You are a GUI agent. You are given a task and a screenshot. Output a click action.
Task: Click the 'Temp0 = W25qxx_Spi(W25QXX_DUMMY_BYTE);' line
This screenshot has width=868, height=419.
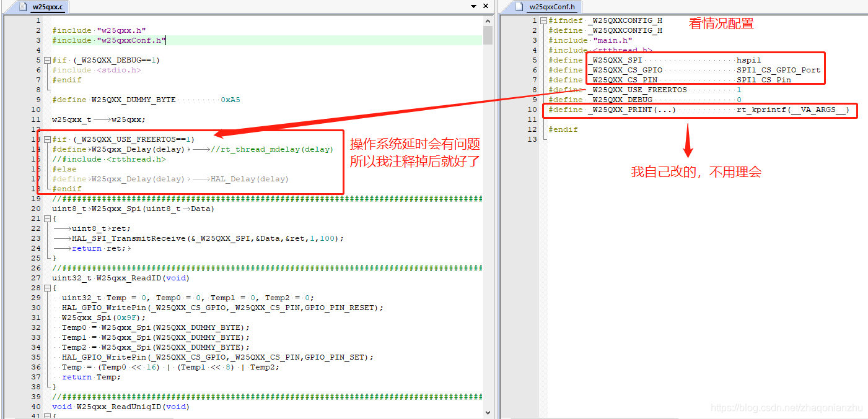coord(156,327)
